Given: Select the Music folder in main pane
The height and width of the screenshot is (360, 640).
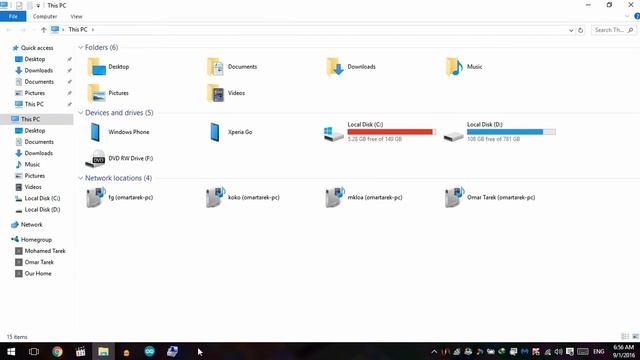Looking at the screenshot, I should [464, 67].
